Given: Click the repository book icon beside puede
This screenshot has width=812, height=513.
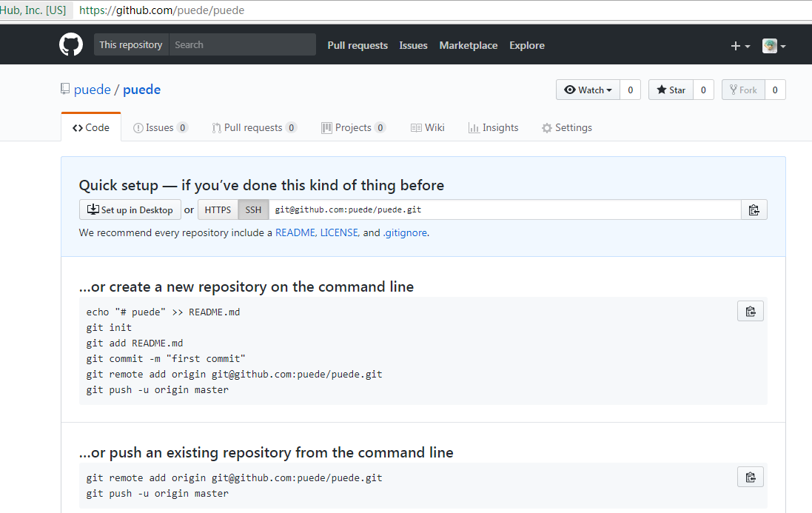Looking at the screenshot, I should [65, 89].
